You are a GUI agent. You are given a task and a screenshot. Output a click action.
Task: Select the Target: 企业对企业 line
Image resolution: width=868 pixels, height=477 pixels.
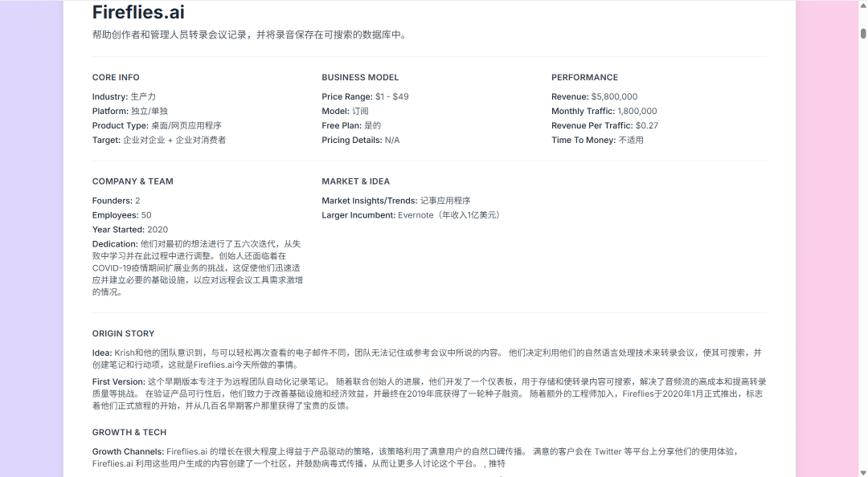[x=159, y=140]
